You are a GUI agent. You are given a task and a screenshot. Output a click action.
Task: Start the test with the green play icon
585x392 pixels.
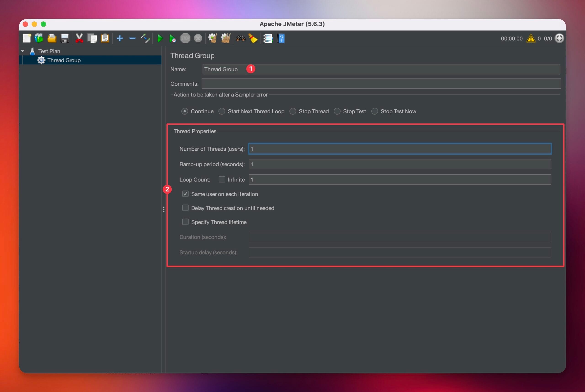pyautogui.click(x=160, y=38)
